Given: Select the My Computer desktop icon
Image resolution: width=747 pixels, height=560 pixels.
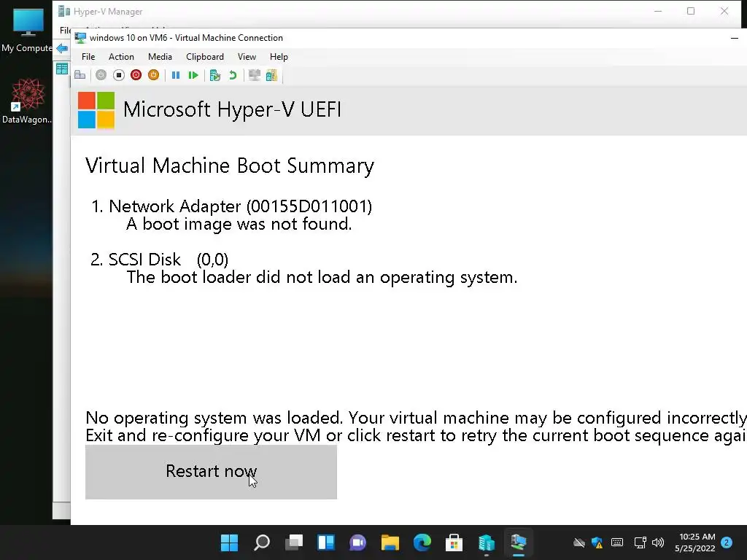Looking at the screenshot, I should [27, 29].
